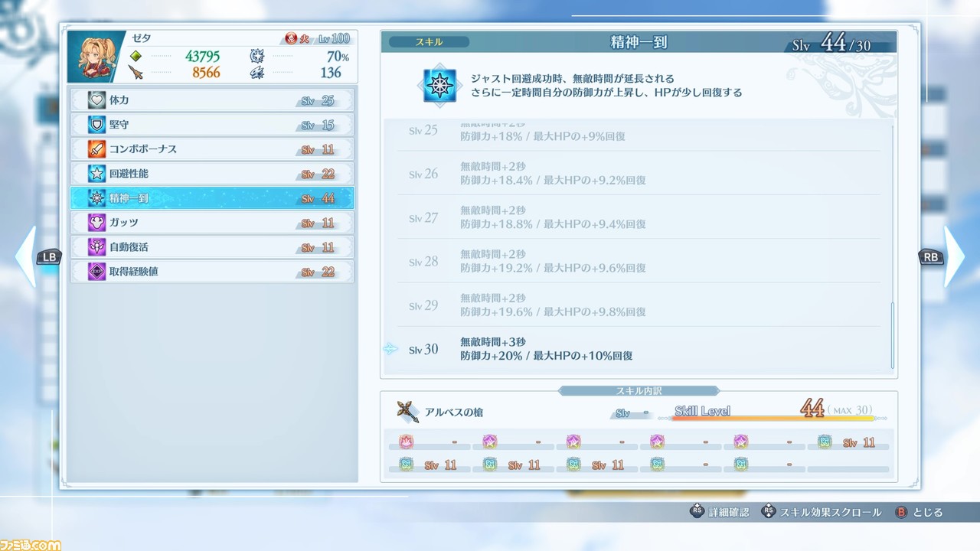The height and width of the screenshot is (551, 980).
Task: Click the 43795 HP value
Action: (x=202, y=56)
